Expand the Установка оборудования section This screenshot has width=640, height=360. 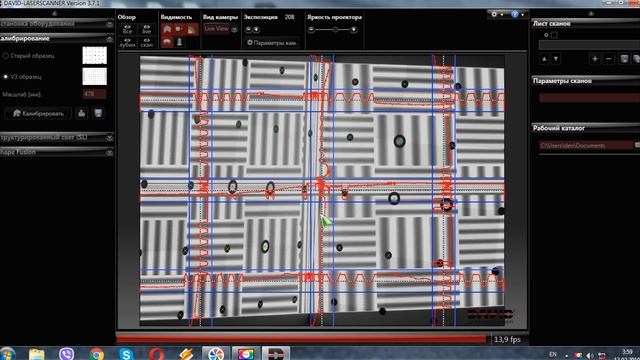tap(109, 24)
